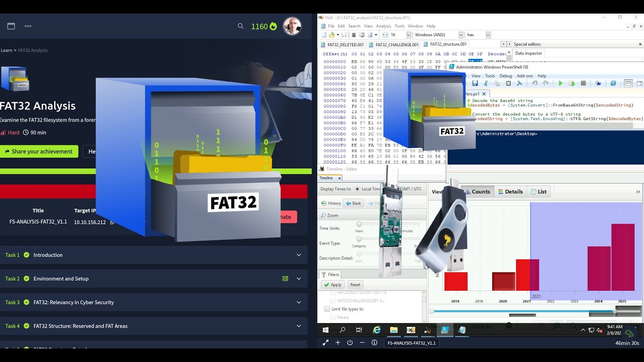The width and height of the screenshot is (644, 362).
Task: Click the Reset filters button
Action: coord(355,285)
